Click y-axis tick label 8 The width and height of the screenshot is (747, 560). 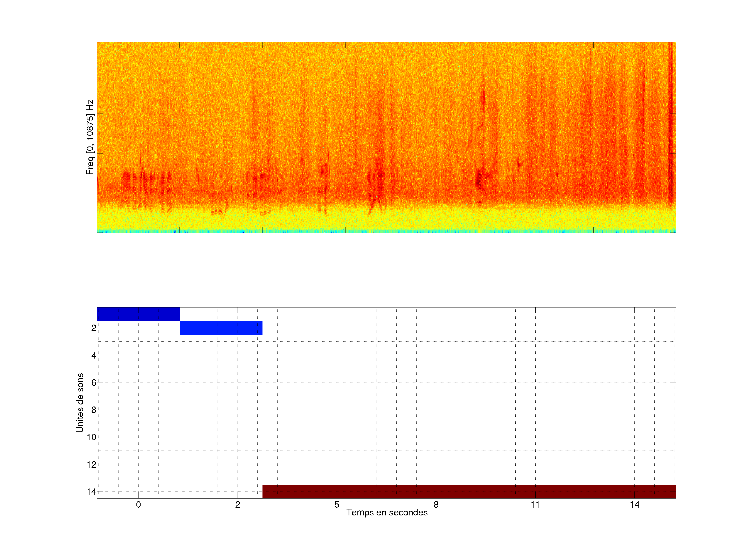(94, 410)
